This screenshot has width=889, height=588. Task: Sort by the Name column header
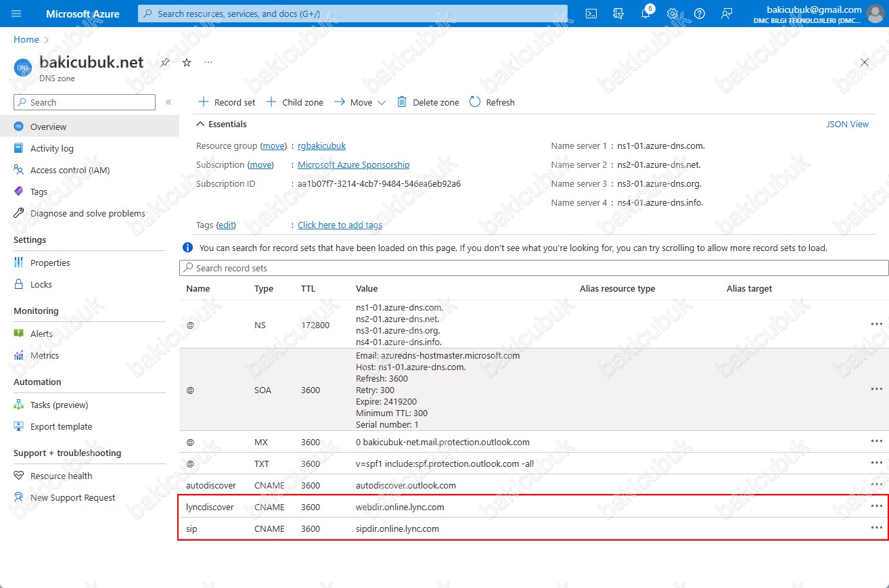point(198,288)
